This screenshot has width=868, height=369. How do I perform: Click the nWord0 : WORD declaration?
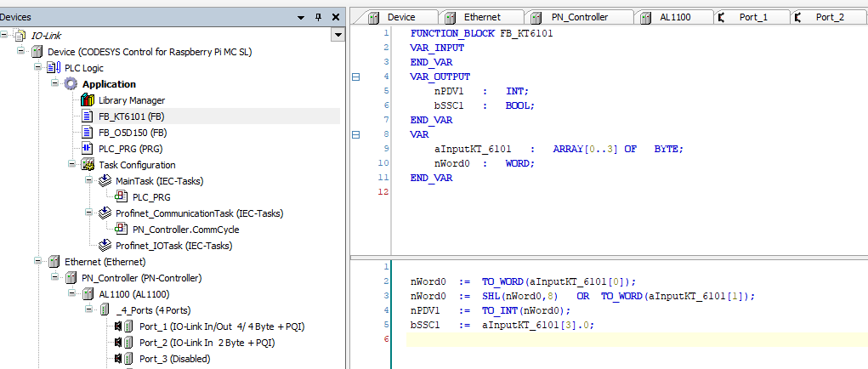click(x=485, y=163)
